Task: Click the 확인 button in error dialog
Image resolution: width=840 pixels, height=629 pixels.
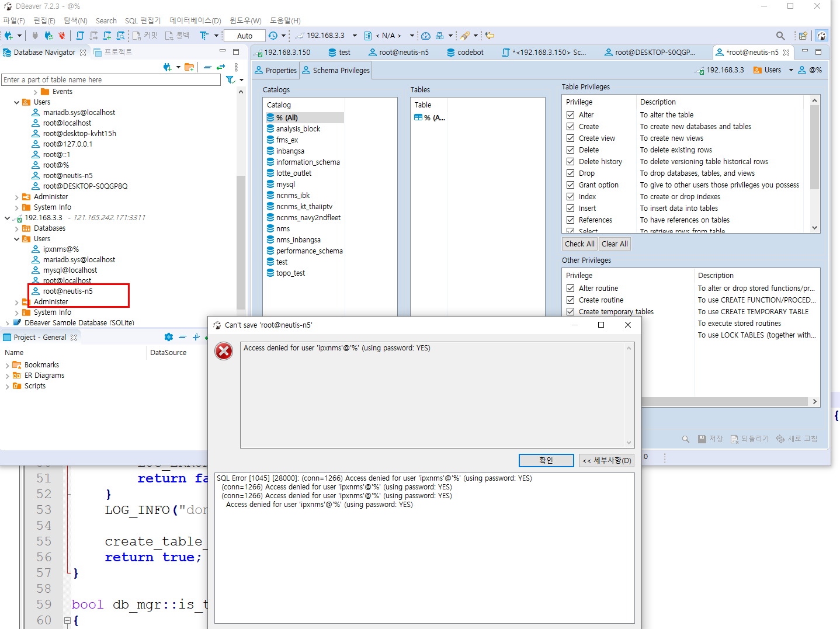Action: (x=546, y=460)
